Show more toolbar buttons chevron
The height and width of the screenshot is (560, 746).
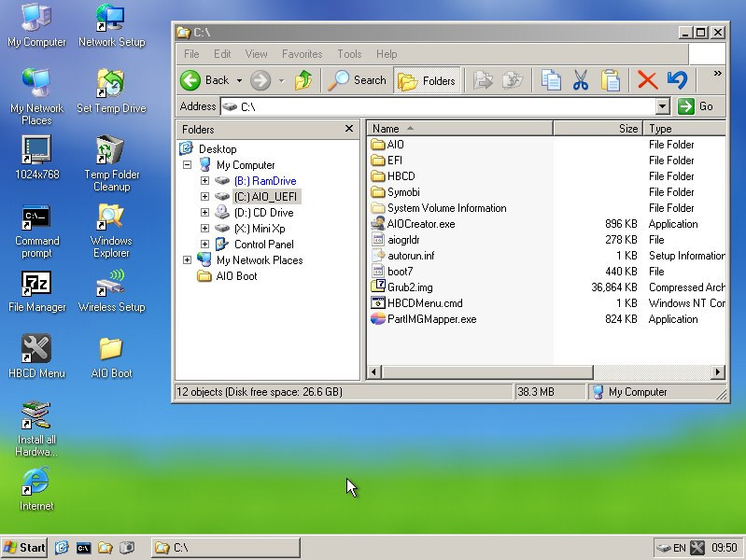[717, 74]
